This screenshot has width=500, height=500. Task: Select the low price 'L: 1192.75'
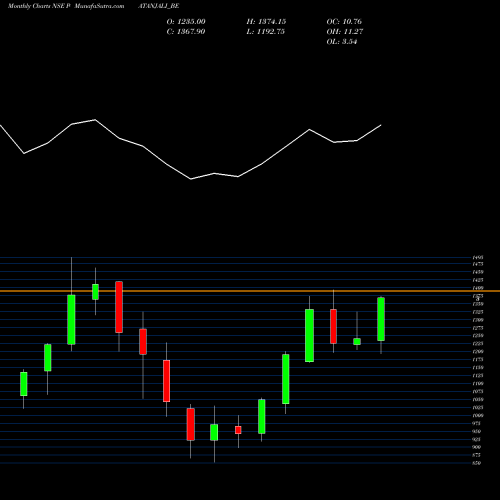coord(266,32)
